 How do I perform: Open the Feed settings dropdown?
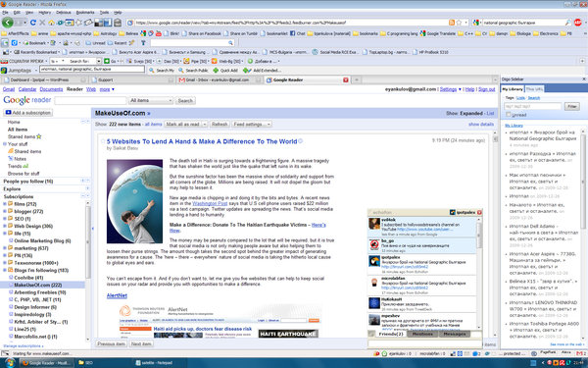[x=252, y=124]
